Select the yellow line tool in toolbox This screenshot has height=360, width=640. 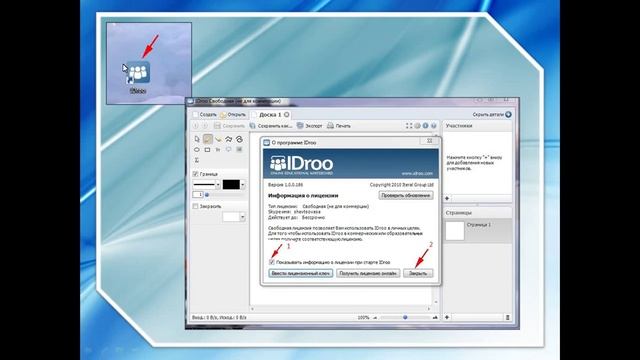pyautogui.click(x=218, y=139)
